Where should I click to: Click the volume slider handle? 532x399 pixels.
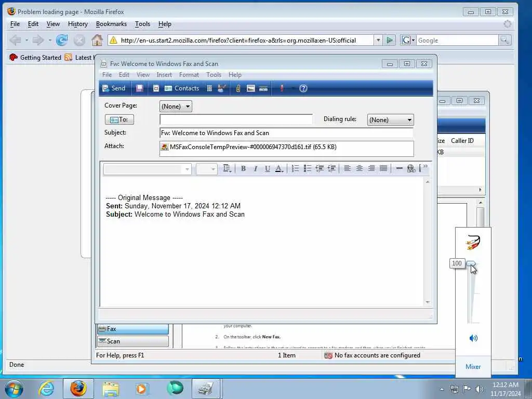click(471, 263)
